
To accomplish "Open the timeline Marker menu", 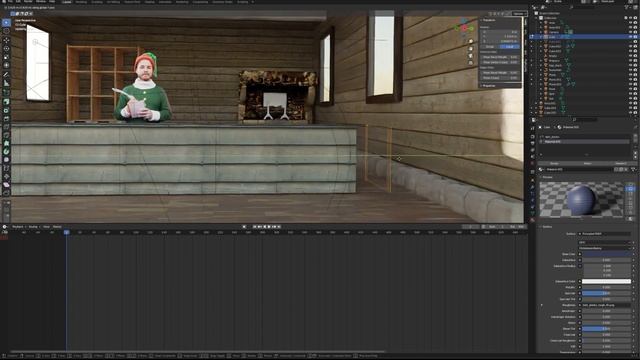I will (57, 227).
